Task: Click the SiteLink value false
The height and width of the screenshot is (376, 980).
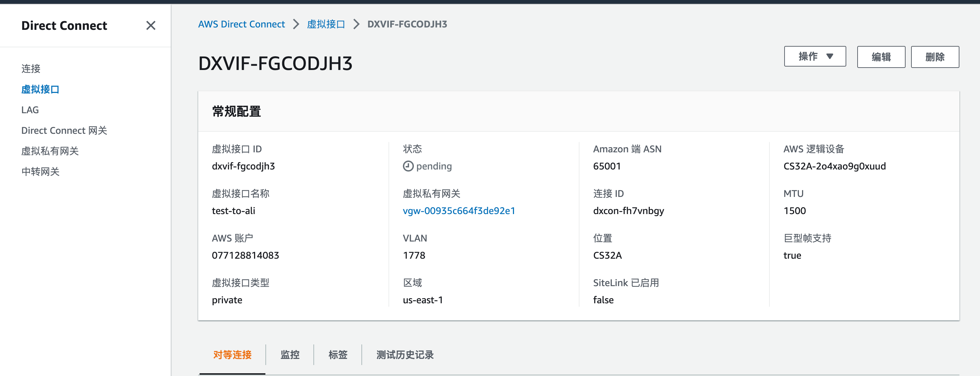Action: tap(603, 300)
